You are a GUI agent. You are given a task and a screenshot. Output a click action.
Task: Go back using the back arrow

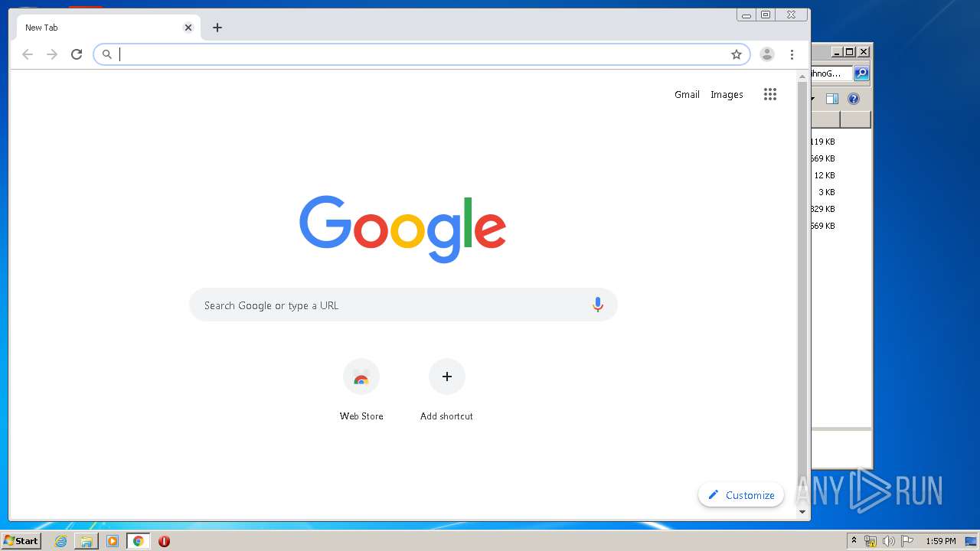[x=28, y=54]
